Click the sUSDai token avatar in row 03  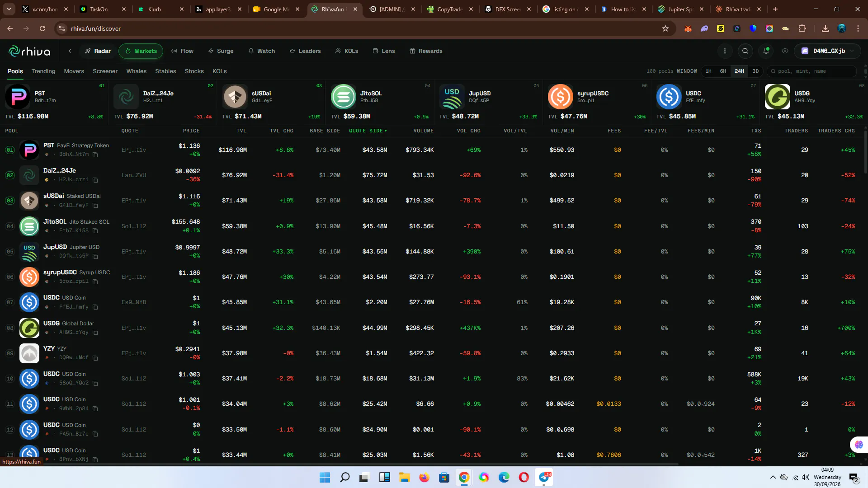29,201
